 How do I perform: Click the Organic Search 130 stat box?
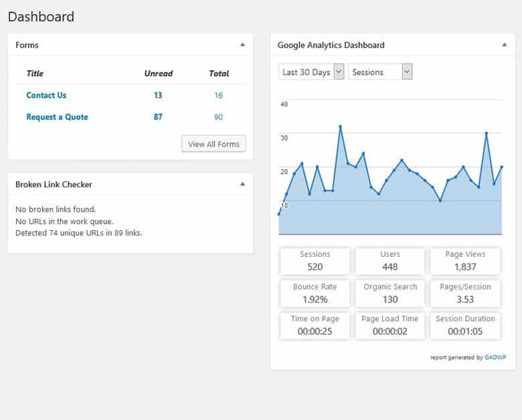(390, 293)
